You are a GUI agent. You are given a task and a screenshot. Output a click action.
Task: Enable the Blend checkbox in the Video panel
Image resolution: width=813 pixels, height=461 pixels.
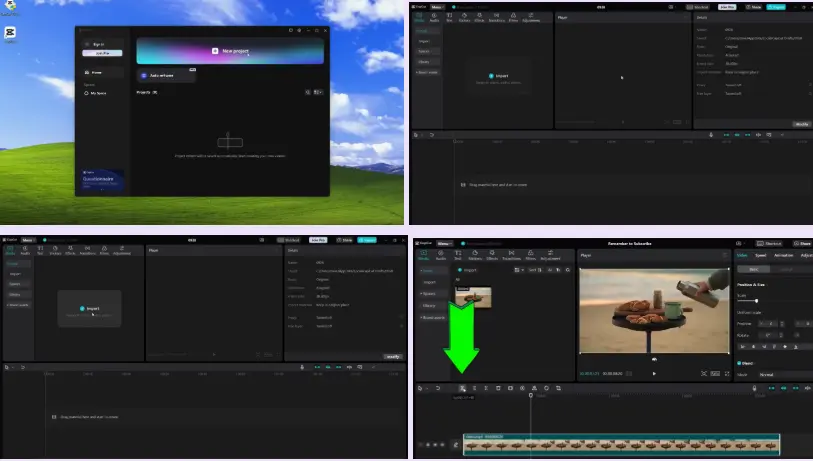tap(739, 363)
